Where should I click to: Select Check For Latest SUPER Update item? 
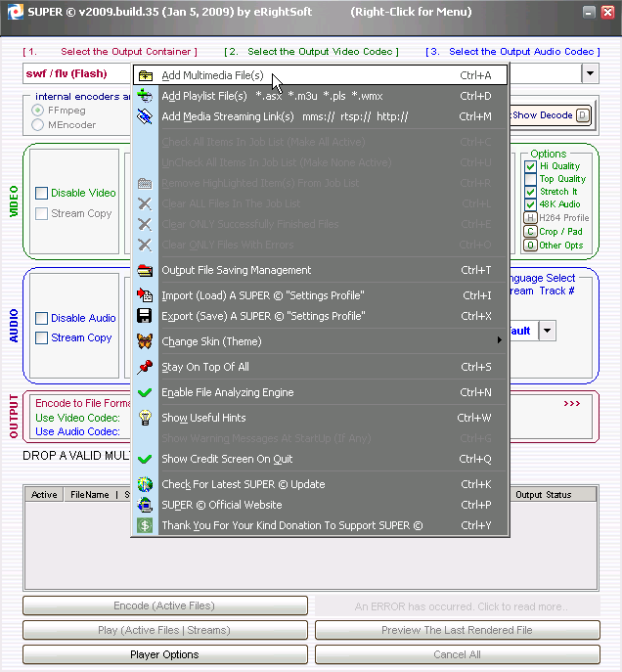(320, 484)
